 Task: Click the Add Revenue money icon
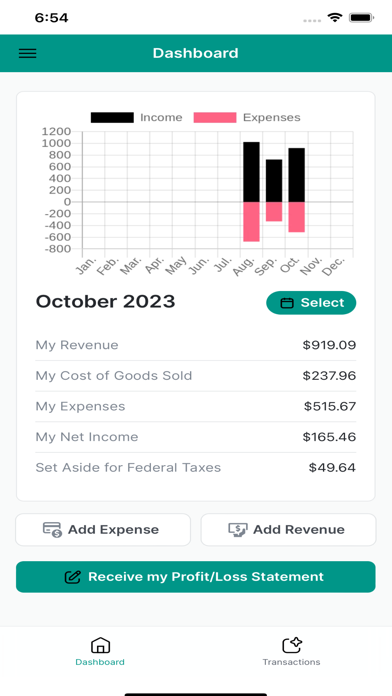pyautogui.click(x=238, y=530)
